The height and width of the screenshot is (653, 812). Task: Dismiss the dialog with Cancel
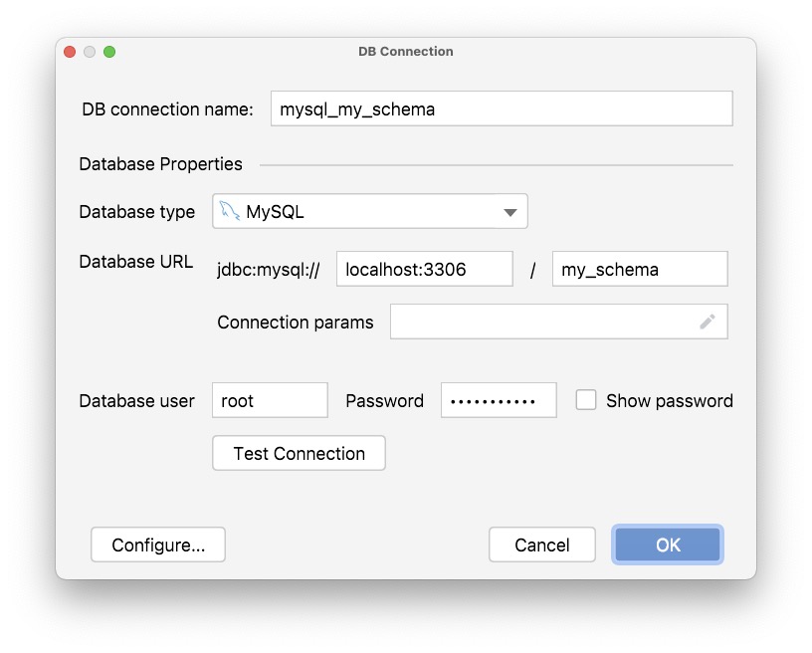coord(541,544)
